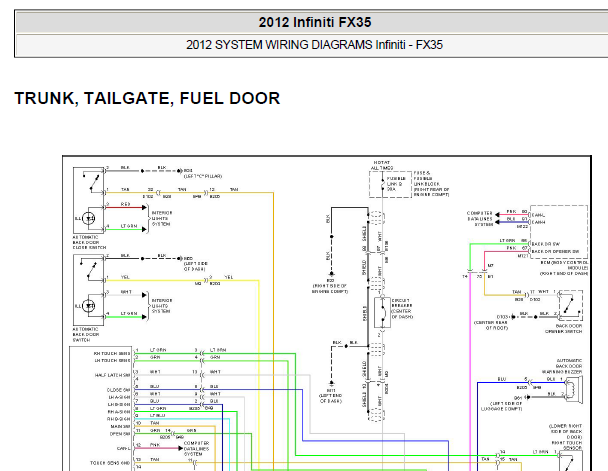The width and height of the screenshot is (608, 471).
Task: Click '(LEFT END OF DASH)' ground text
Action: pyautogui.click(x=331, y=396)
